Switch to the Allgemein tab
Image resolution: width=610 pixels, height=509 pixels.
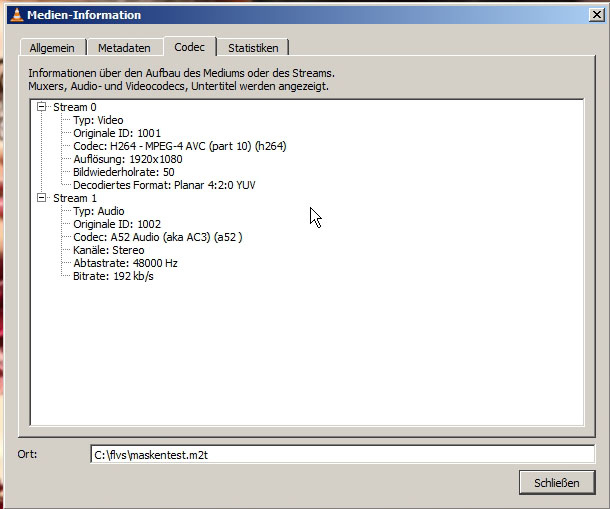[52, 48]
